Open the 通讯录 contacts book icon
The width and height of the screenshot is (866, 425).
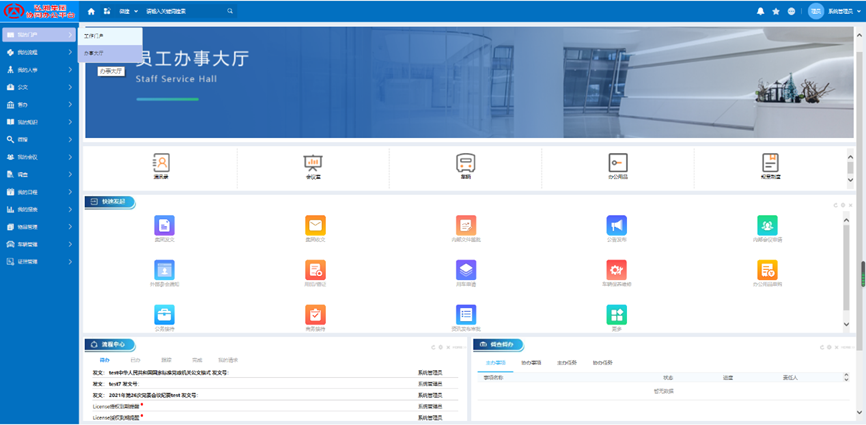161,163
